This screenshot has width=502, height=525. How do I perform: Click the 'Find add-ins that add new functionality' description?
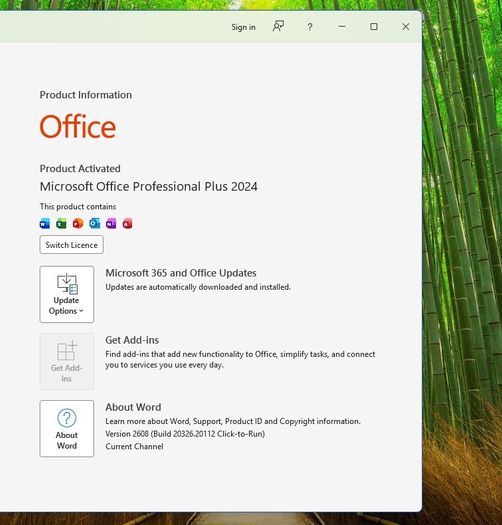(240, 359)
